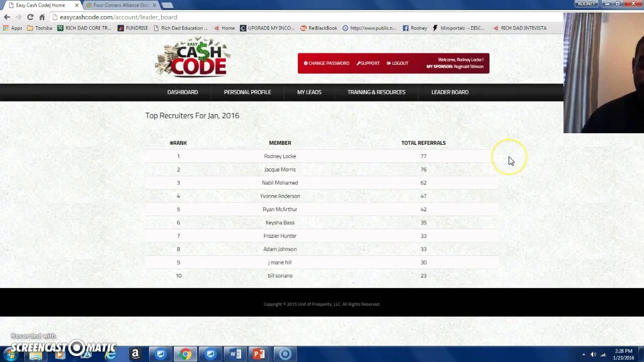This screenshot has width=644, height=362.
Task: Click the SUPPORT link
Action: coord(368,63)
